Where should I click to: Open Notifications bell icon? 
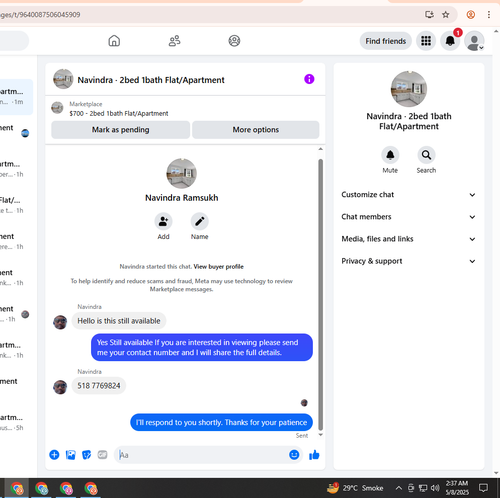pos(450,41)
